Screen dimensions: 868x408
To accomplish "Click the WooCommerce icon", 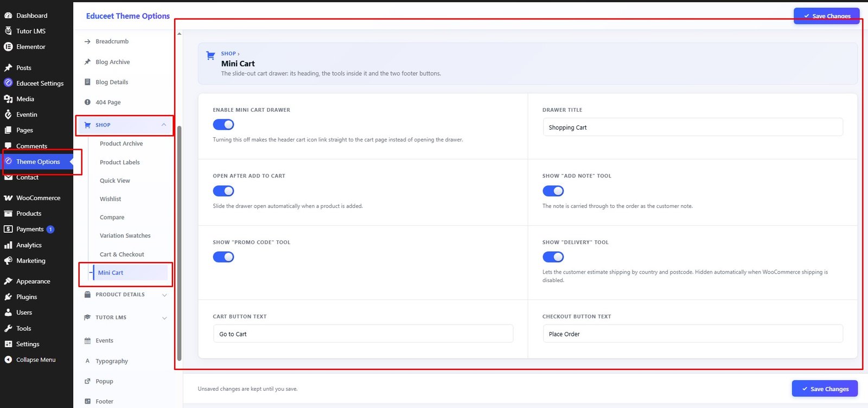I will tap(8, 198).
